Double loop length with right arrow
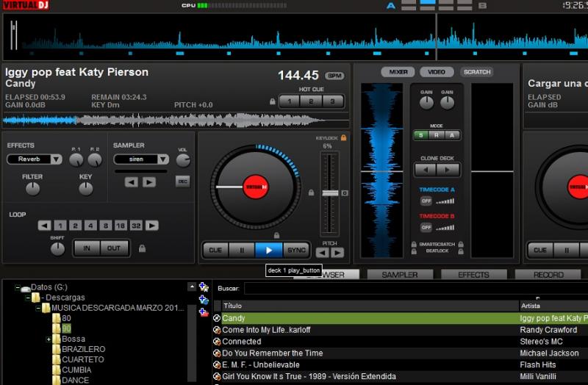 [152, 226]
